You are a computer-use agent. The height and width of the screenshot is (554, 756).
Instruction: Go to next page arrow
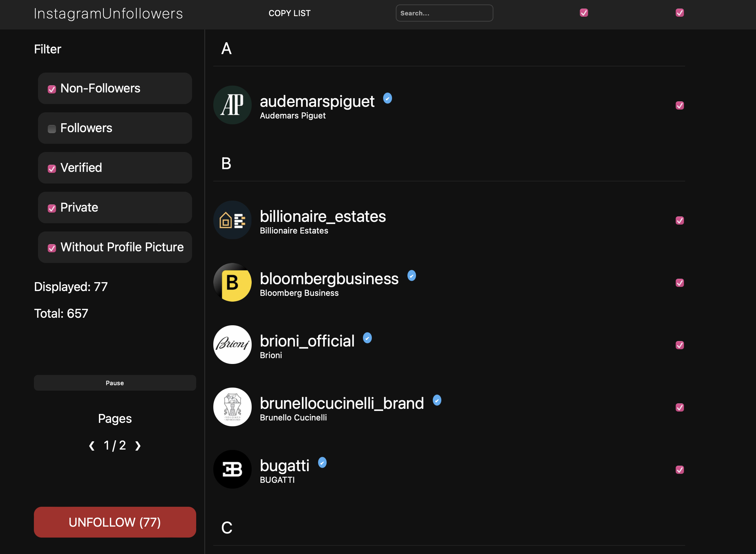138,446
